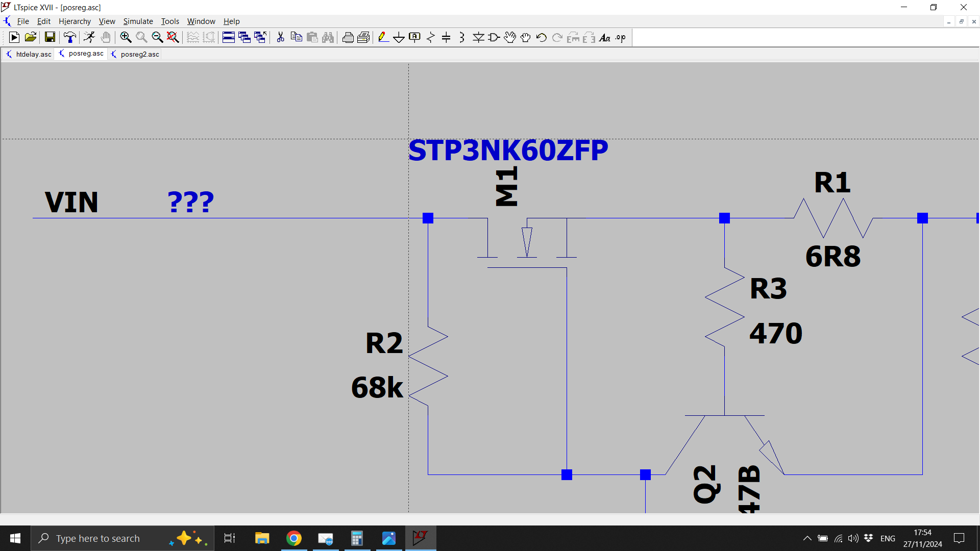Open the Hierarchy menu
This screenshot has width=980, height=551.
tap(75, 21)
